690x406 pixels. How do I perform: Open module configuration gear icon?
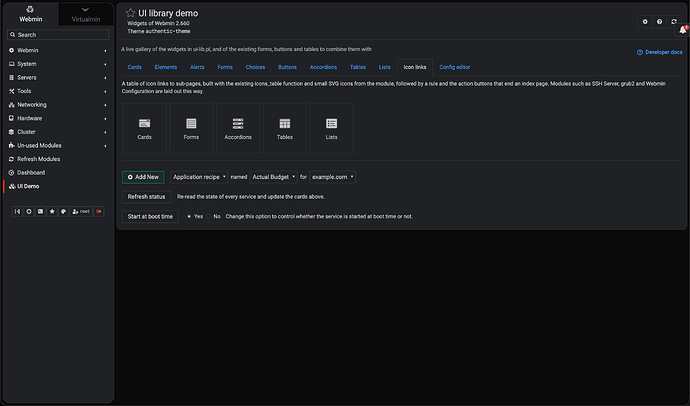coord(645,22)
